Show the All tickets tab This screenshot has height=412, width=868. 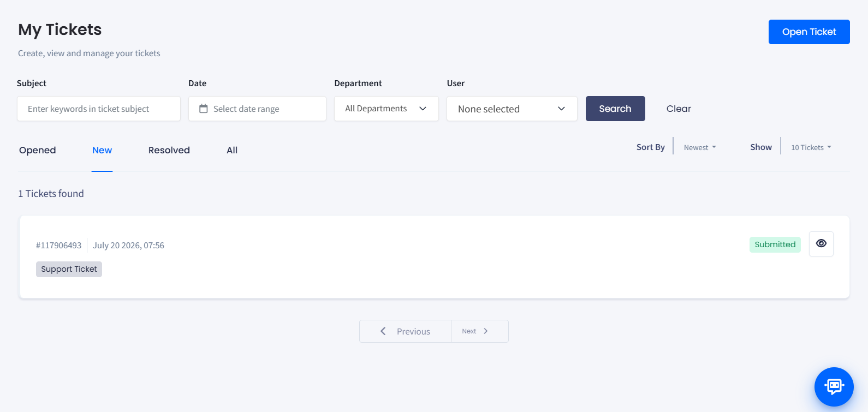(232, 150)
